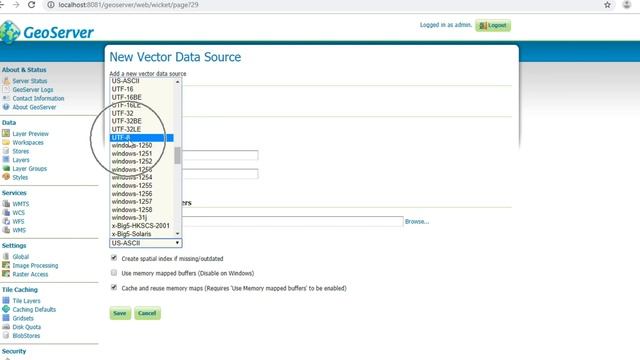Click Stores icon in Data section
This screenshot has height=360, width=640.
(x=6, y=151)
